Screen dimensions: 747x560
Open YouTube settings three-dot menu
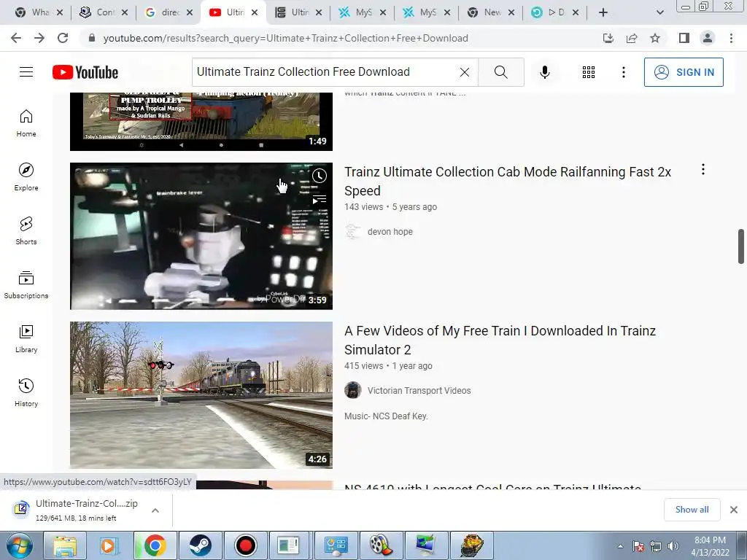(x=623, y=72)
